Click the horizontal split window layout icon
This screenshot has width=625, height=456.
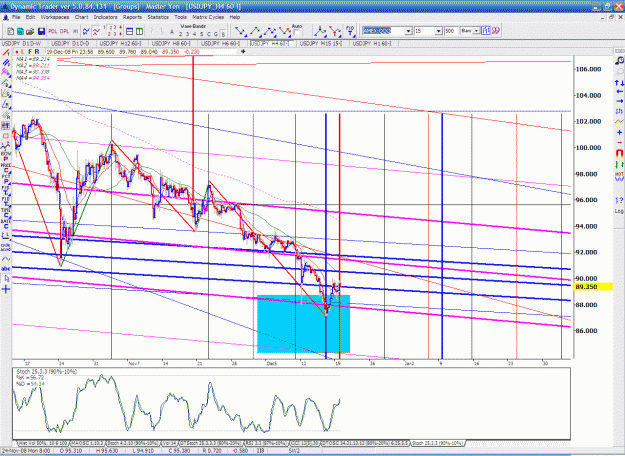[x=130, y=31]
